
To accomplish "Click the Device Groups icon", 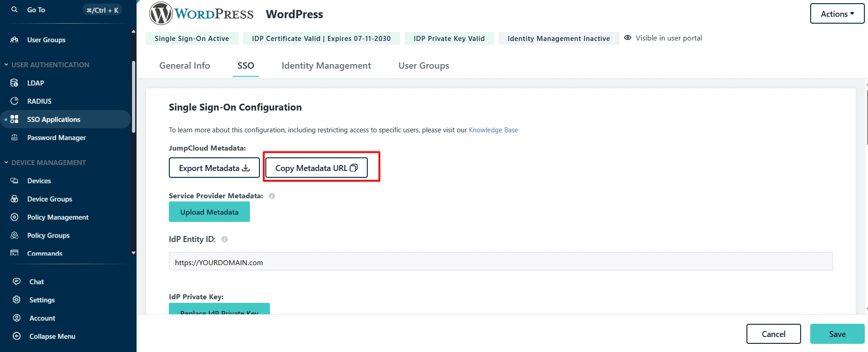I will pyautogui.click(x=15, y=199).
